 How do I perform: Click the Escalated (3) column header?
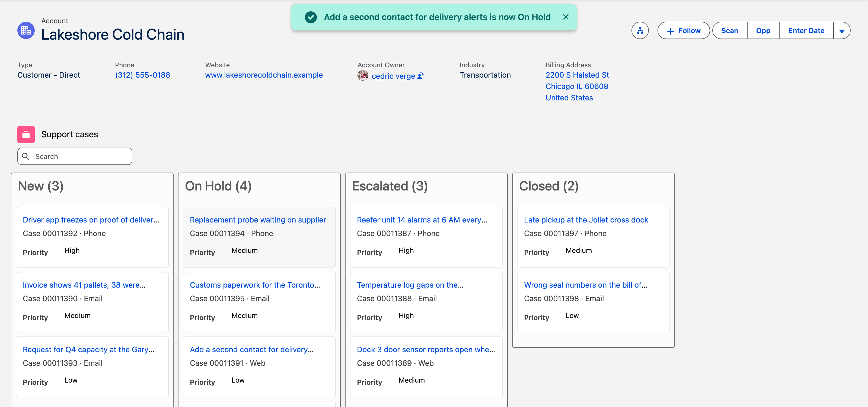(x=390, y=186)
